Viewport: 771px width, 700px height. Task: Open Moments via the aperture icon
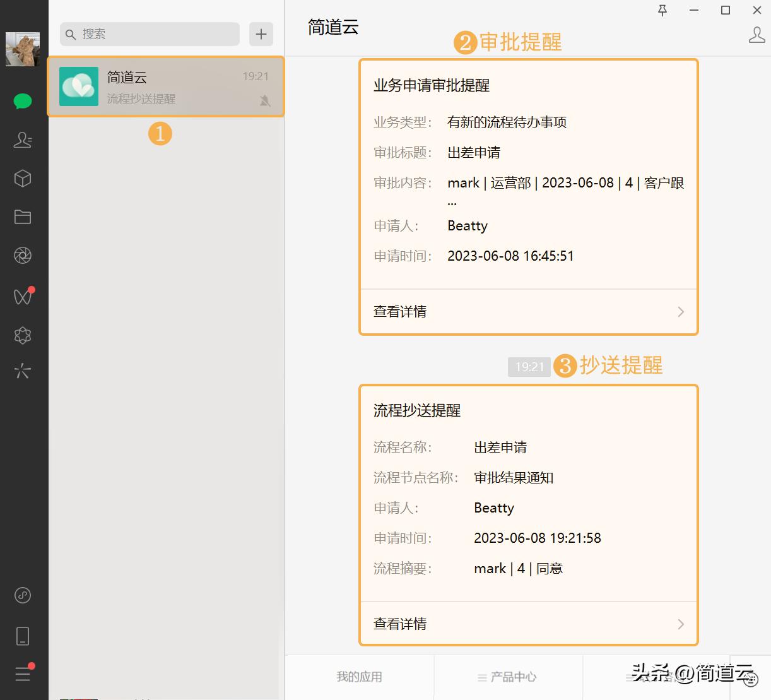[x=23, y=255]
